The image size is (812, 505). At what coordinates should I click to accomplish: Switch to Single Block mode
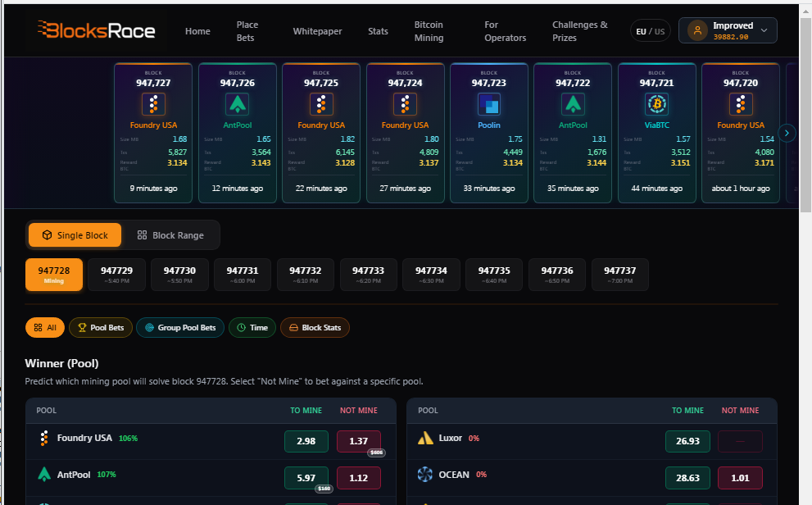75,235
